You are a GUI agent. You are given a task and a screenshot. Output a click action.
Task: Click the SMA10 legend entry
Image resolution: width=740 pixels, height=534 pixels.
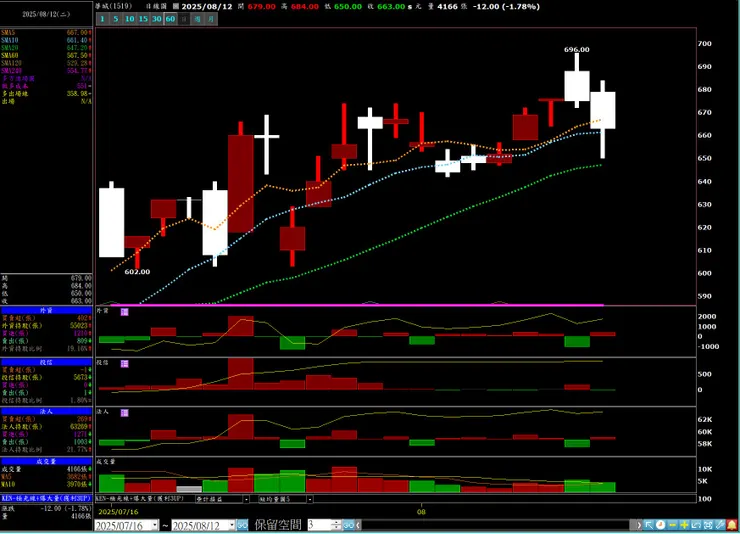(x=46, y=40)
